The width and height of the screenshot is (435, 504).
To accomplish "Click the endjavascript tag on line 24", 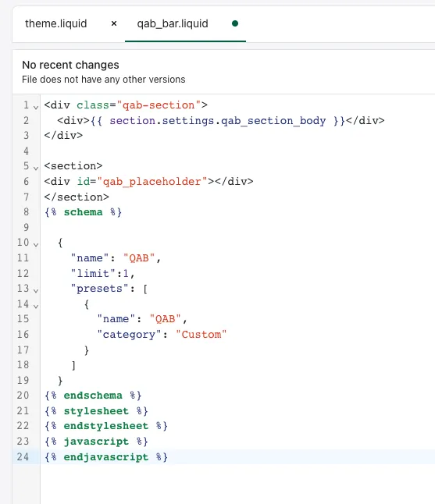I will pos(106,456).
